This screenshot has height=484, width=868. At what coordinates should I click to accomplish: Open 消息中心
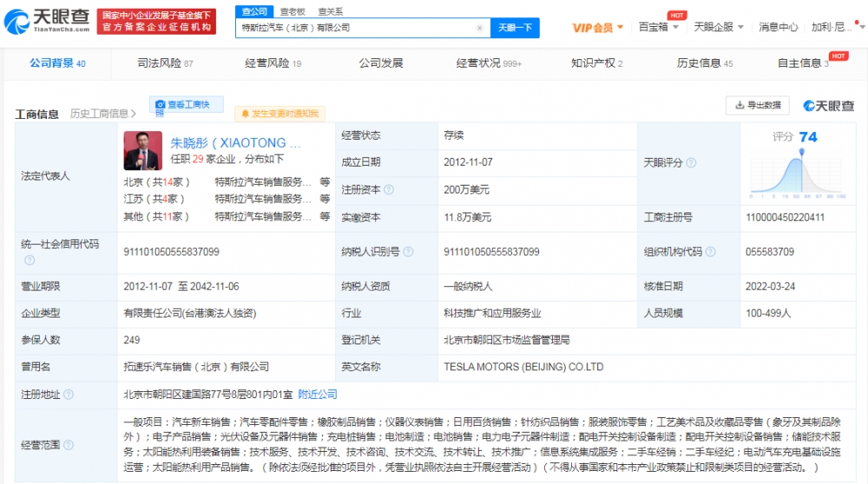tap(778, 27)
